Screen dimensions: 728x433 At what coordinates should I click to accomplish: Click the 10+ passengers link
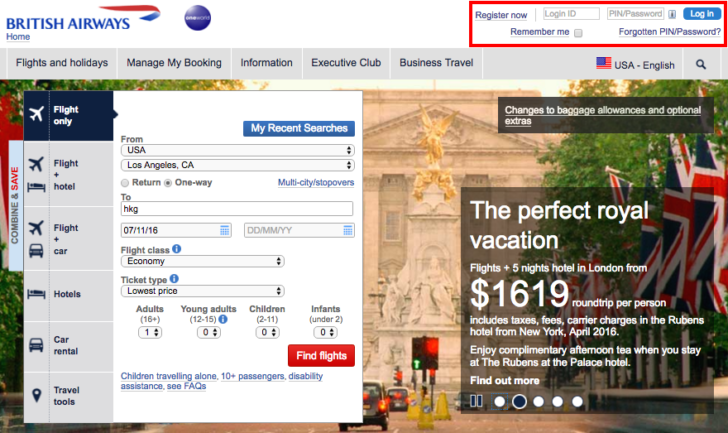click(x=253, y=376)
